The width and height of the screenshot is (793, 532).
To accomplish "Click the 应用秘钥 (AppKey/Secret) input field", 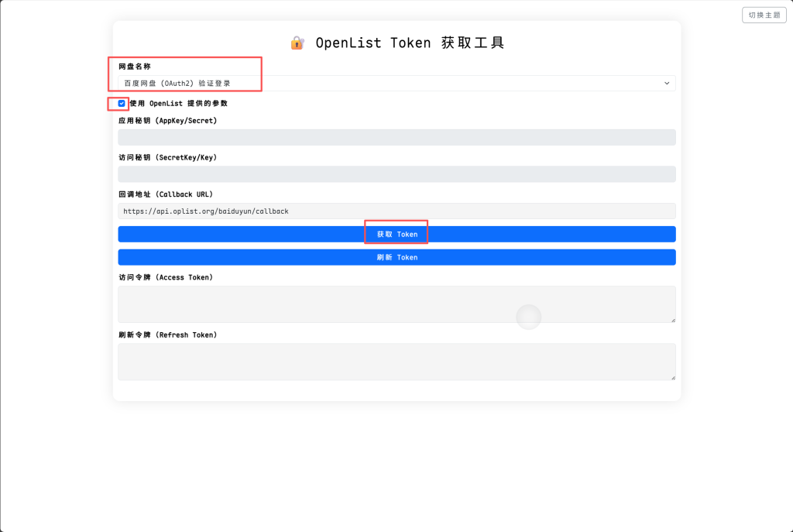I will tap(396, 137).
